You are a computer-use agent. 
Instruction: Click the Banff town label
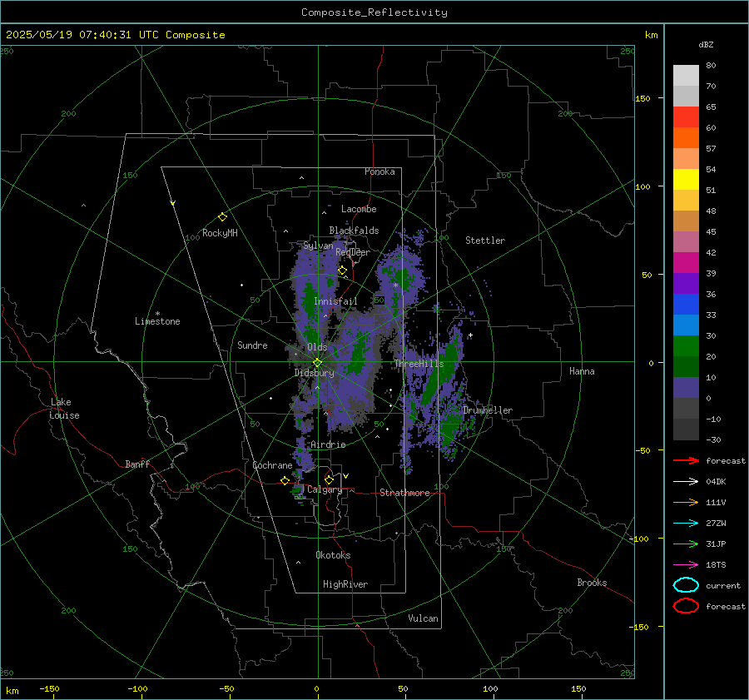click(137, 464)
